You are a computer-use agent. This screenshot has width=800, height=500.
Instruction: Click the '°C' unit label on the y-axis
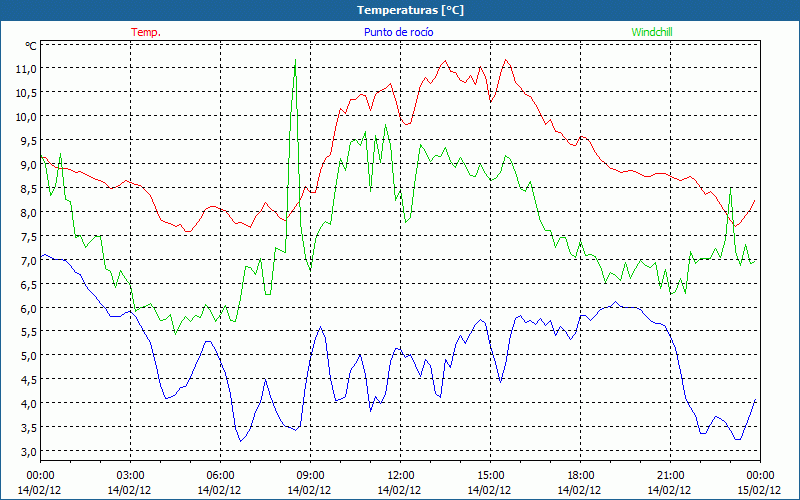31,46
